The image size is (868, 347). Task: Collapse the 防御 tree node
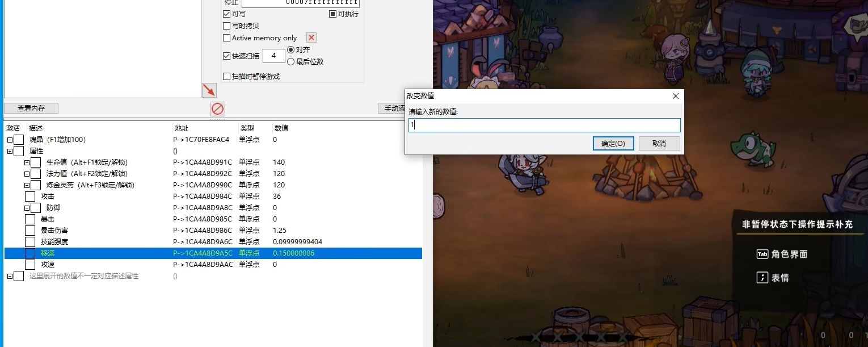27,208
